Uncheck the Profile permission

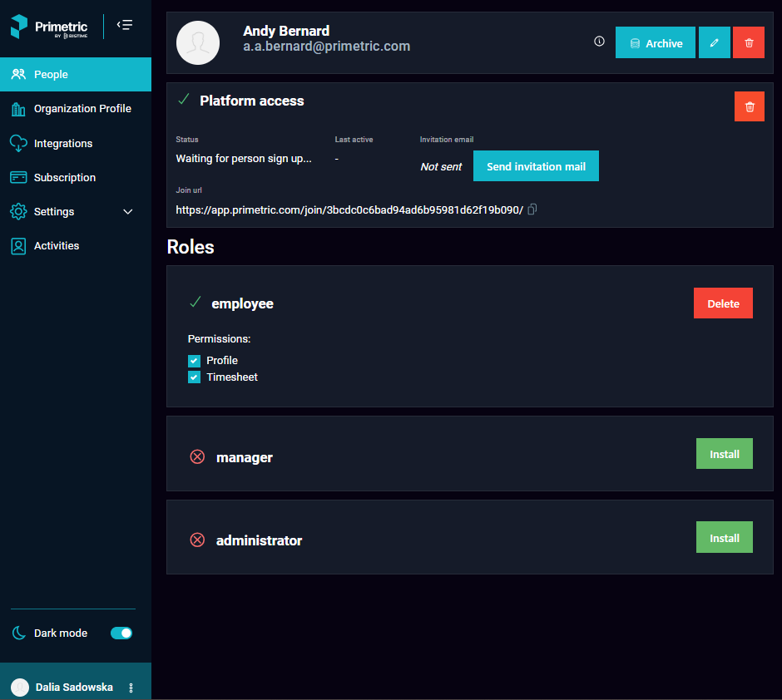point(195,361)
